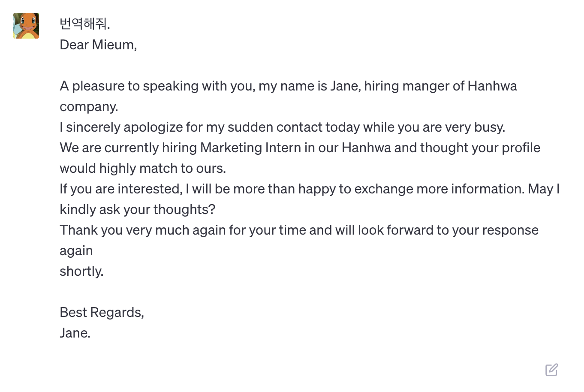Click the word 'pleasure' in first sentence
This screenshot has height=392, width=584.
tap(98, 86)
